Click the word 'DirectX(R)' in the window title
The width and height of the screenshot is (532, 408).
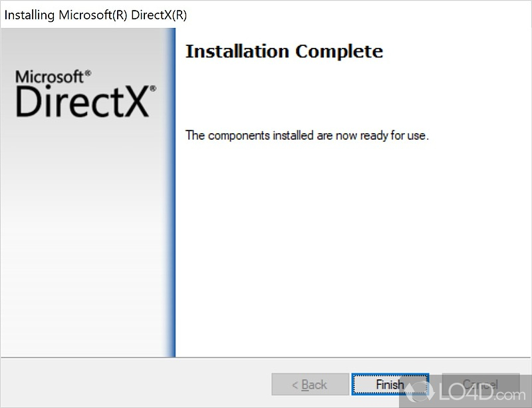[159, 15]
